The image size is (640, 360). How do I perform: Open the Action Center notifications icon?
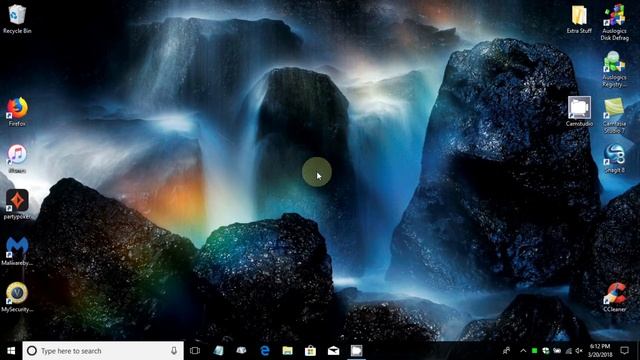624,351
